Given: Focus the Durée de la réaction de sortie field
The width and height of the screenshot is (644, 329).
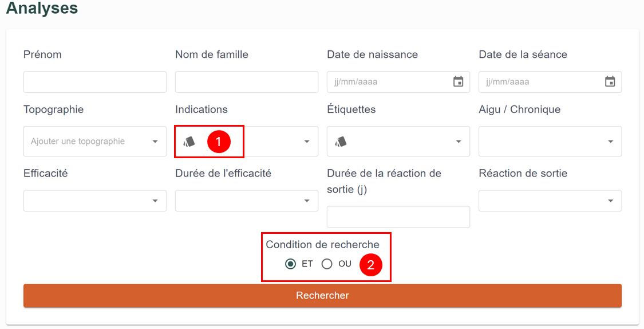Looking at the screenshot, I should pos(398,217).
